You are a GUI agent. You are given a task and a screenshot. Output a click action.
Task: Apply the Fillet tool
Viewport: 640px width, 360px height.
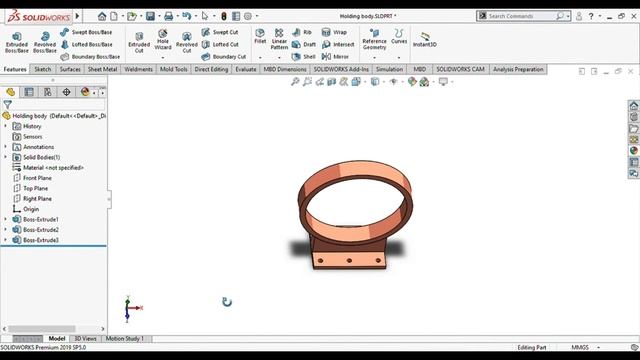(x=260, y=36)
